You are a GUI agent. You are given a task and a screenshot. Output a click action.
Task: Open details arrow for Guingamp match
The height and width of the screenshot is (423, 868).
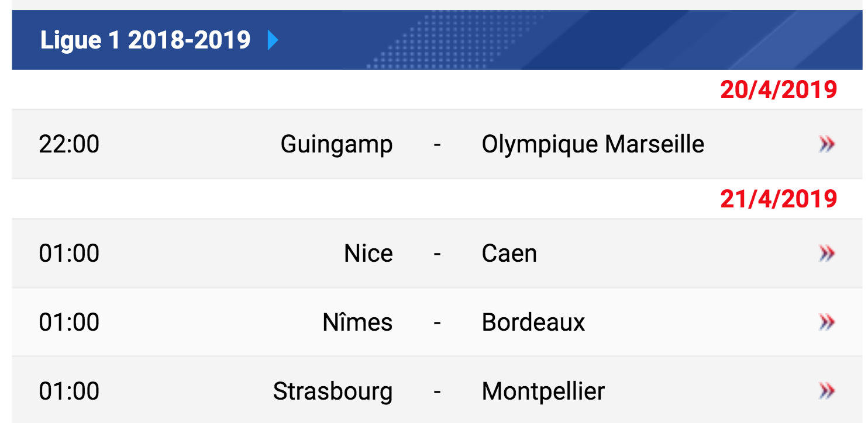coord(826,144)
